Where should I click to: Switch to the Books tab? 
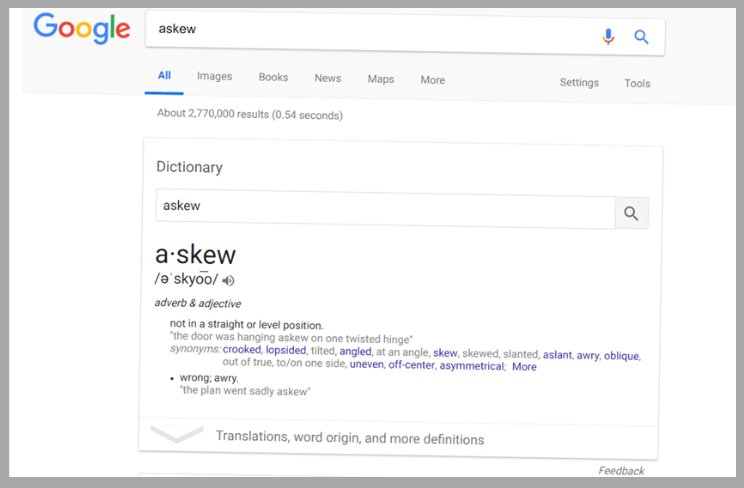point(273,77)
